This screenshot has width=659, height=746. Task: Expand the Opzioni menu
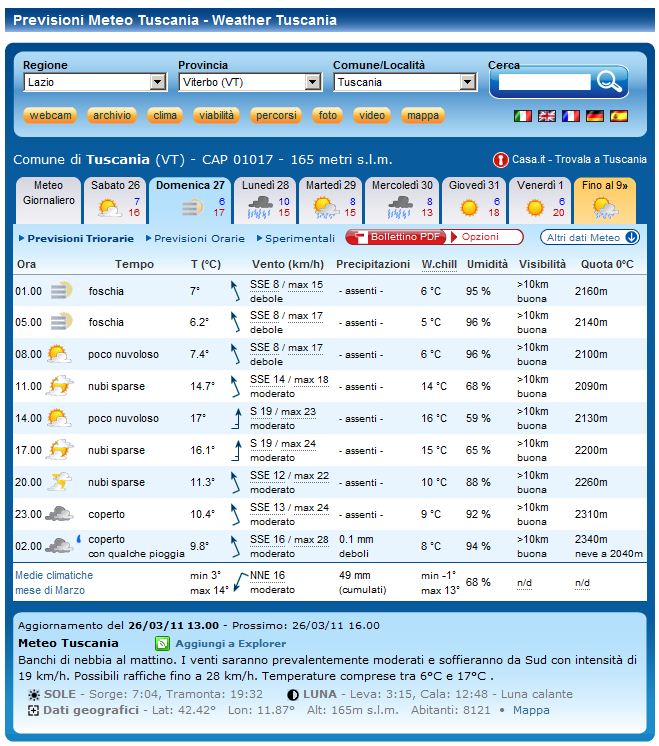coord(486,237)
